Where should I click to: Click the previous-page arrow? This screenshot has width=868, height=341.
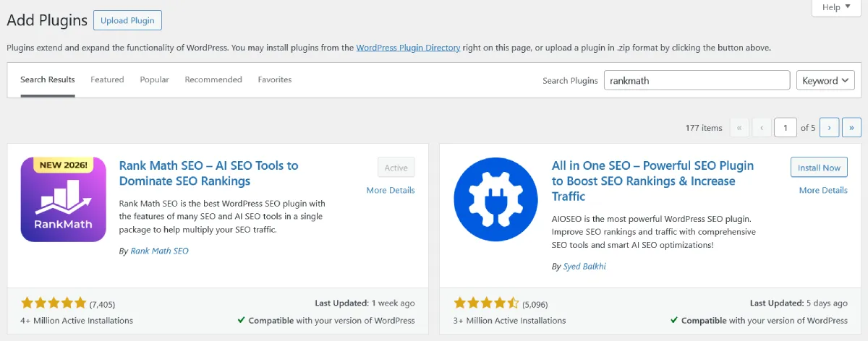click(762, 128)
